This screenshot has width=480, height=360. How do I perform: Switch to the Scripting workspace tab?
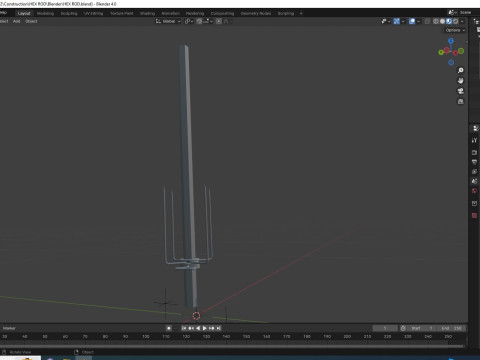pos(286,13)
